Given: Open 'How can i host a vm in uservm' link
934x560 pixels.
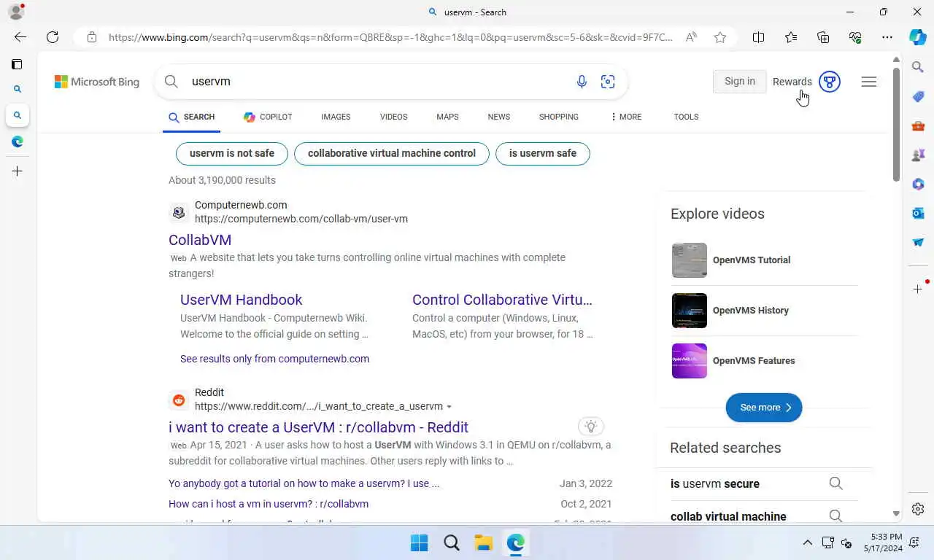Looking at the screenshot, I should coord(269,504).
